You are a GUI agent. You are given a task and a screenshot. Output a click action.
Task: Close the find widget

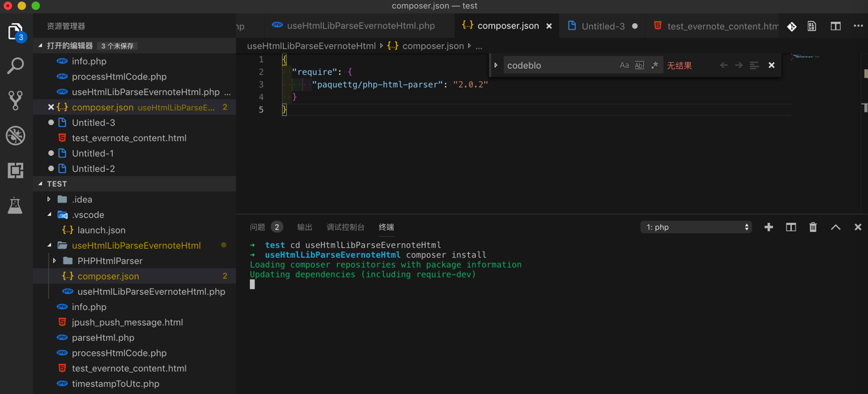[x=771, y=66]
